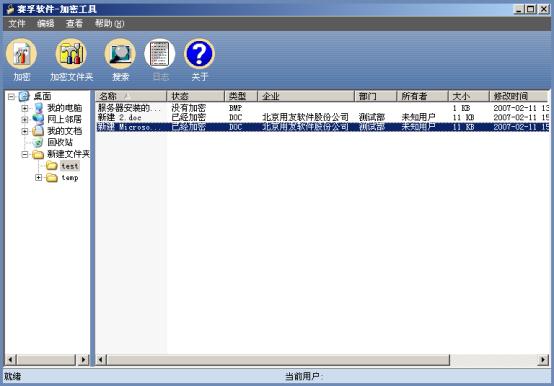Screen dimensions: 554x386
Task: Open the 文件 menu
Action: tap(17, 24)
